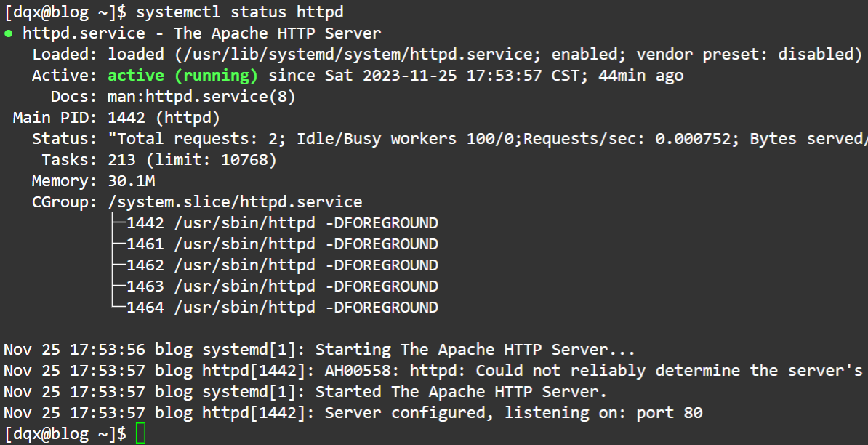Click process row starting with 1464
The height and width of the screenshot is (445, 868).
pyautogui.click(x=282, y=307)
